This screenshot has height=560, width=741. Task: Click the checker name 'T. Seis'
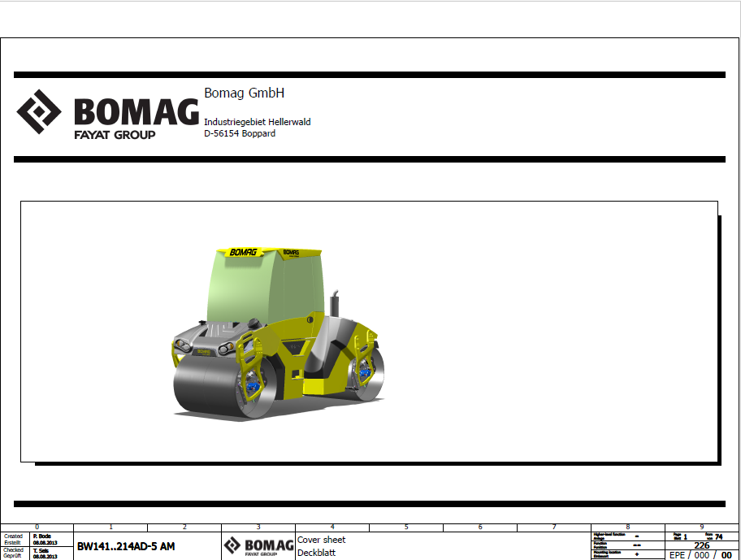point(41,551)
